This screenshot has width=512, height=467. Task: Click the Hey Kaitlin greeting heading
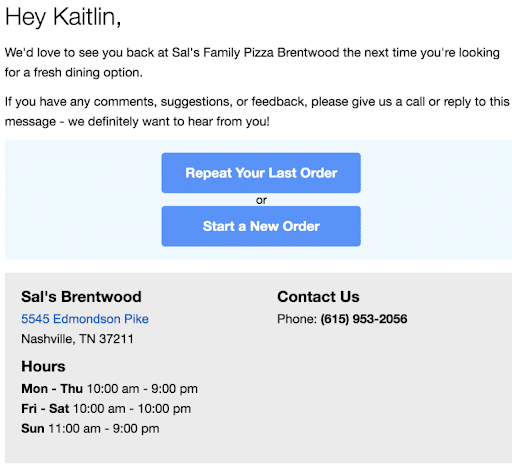coord(63,17)
